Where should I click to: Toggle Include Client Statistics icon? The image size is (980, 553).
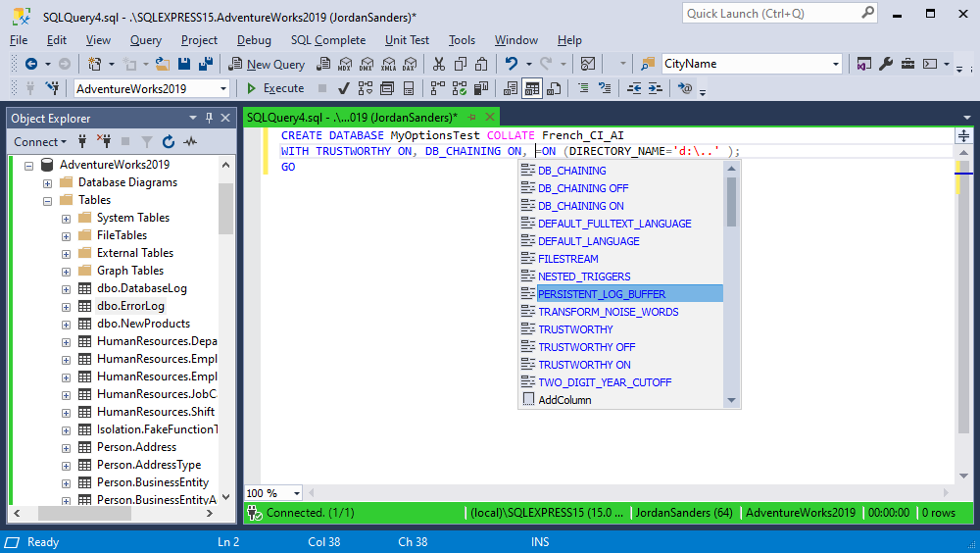480,88
